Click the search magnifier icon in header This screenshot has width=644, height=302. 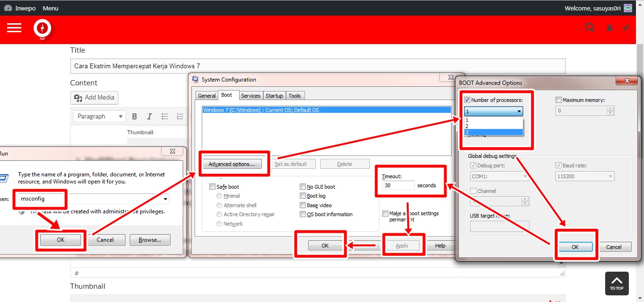[590, 28]
